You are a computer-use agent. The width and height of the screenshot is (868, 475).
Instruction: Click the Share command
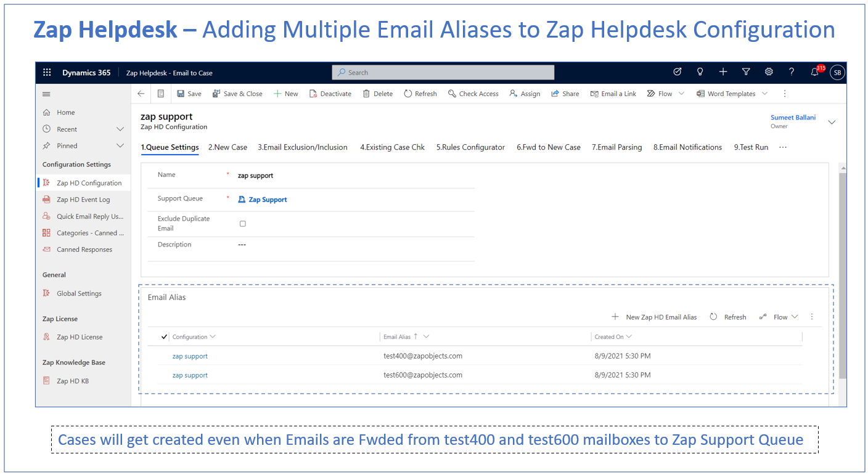[x=565, y=94]
